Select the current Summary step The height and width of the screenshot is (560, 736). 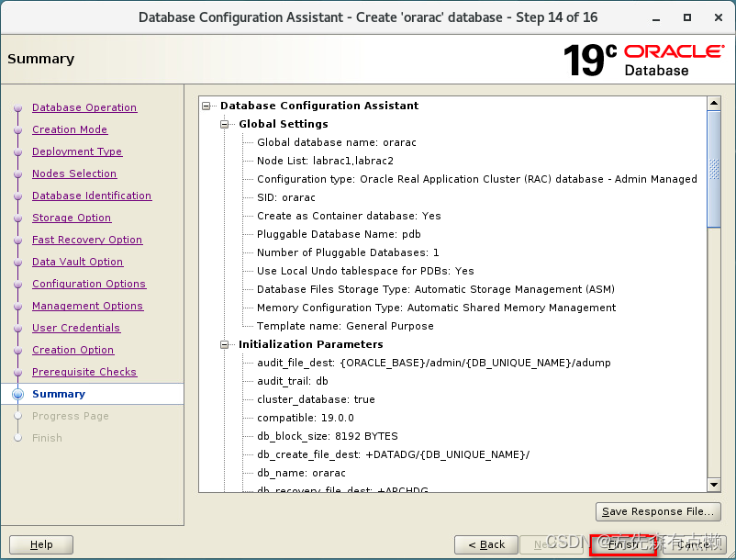tap(59, 395)
